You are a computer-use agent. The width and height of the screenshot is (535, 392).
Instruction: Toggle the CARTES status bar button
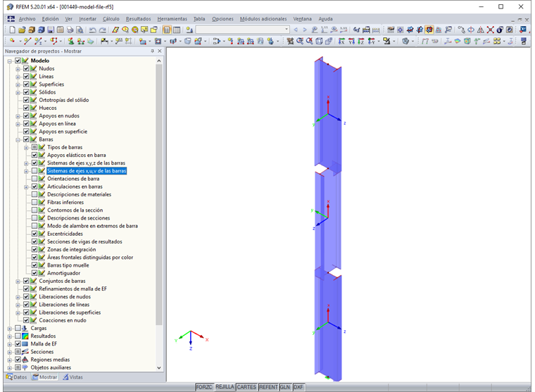(x=246, y=387)
